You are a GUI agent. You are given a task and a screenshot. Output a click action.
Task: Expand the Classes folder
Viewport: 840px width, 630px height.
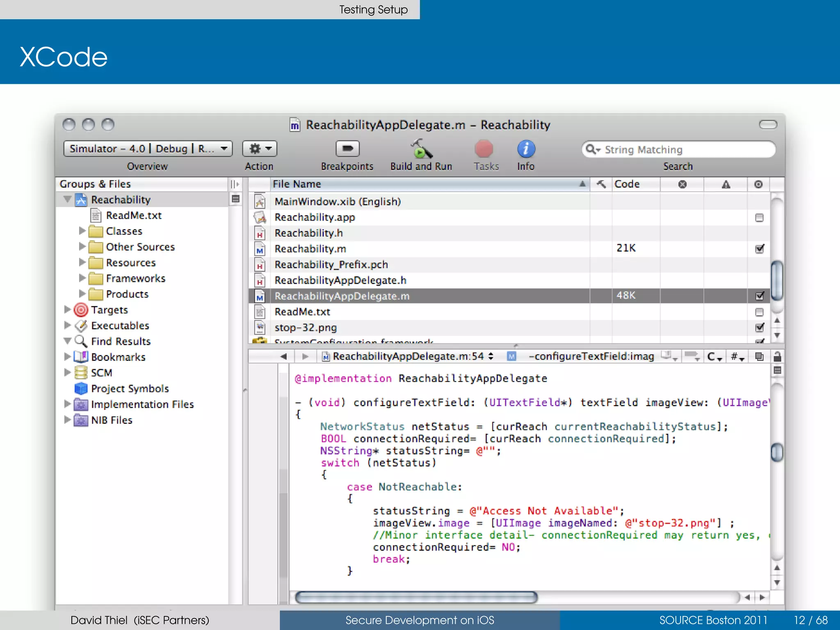tap(82, 231)
